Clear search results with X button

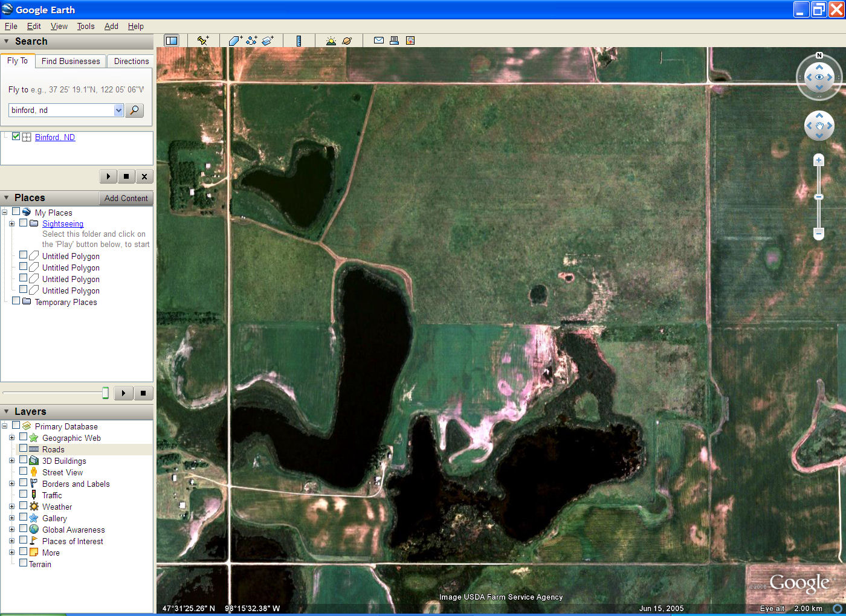click(x=144, y=176)
